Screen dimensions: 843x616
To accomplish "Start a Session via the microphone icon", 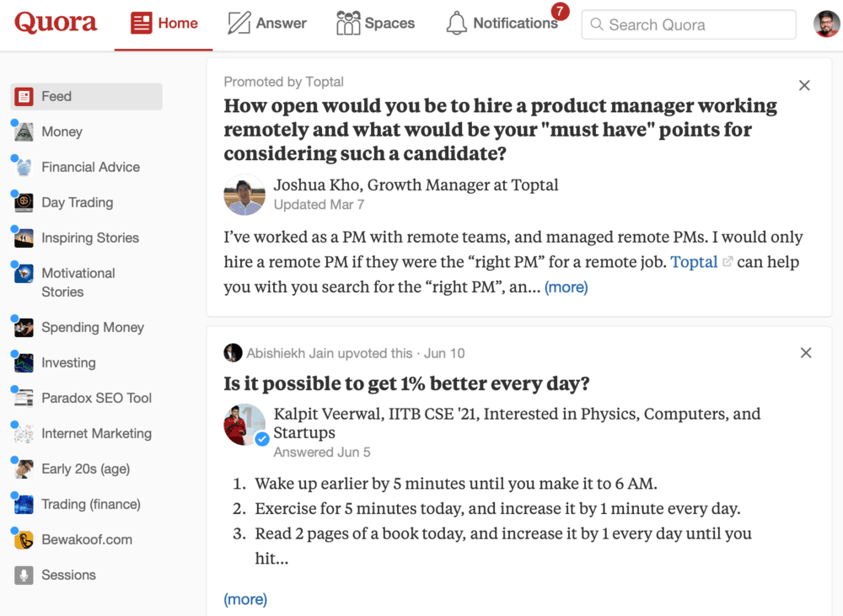I will pos(23,575).
